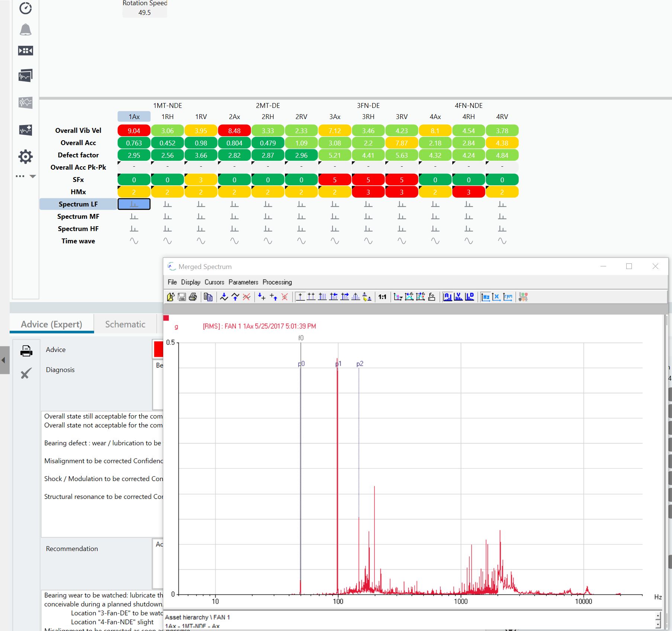Click red 8.48 Overall Vib Vel cell
Image resolution: width=672 pixels, height=631 pixels.
[x=234, y=131]
